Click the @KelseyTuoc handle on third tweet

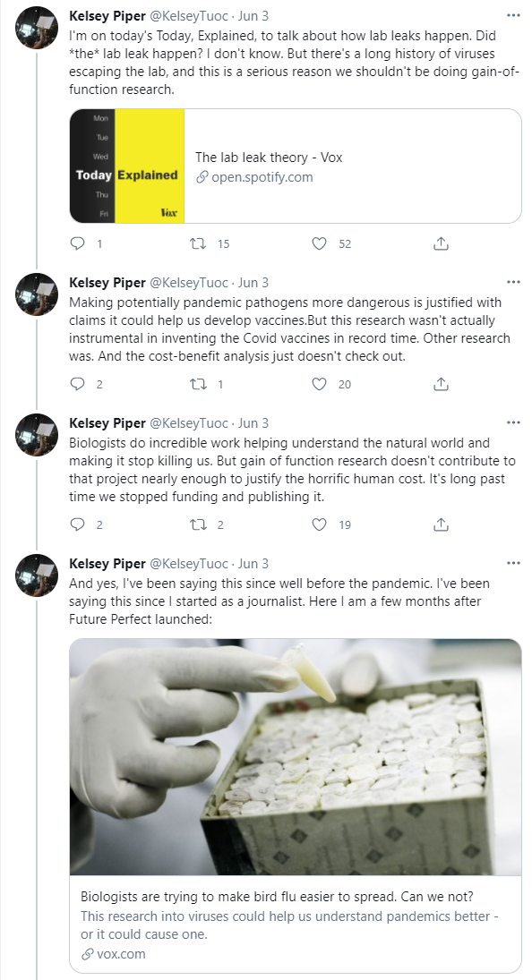pos(189,423)
